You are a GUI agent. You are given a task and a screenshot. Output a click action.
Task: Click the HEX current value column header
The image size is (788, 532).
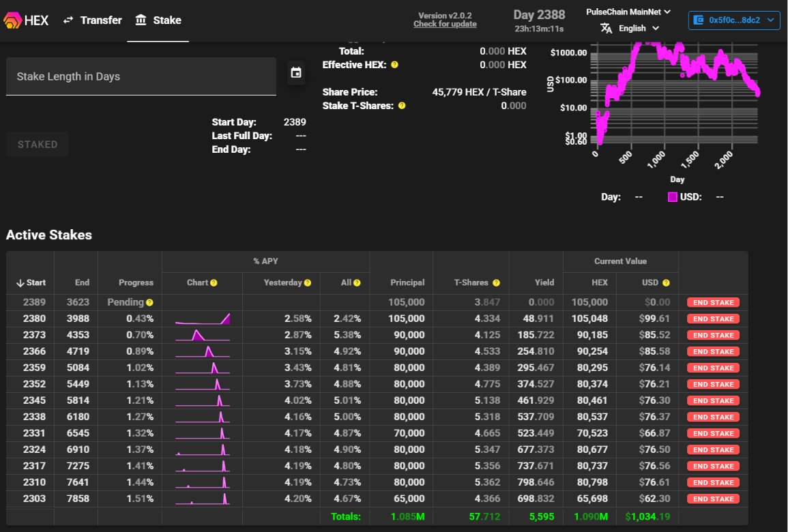[600, 283]
